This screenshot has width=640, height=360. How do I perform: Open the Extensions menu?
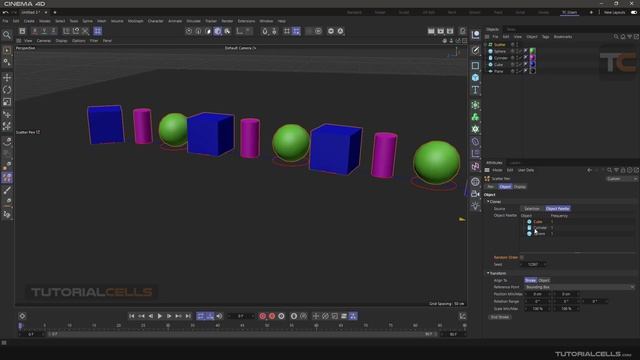point(246,21)
